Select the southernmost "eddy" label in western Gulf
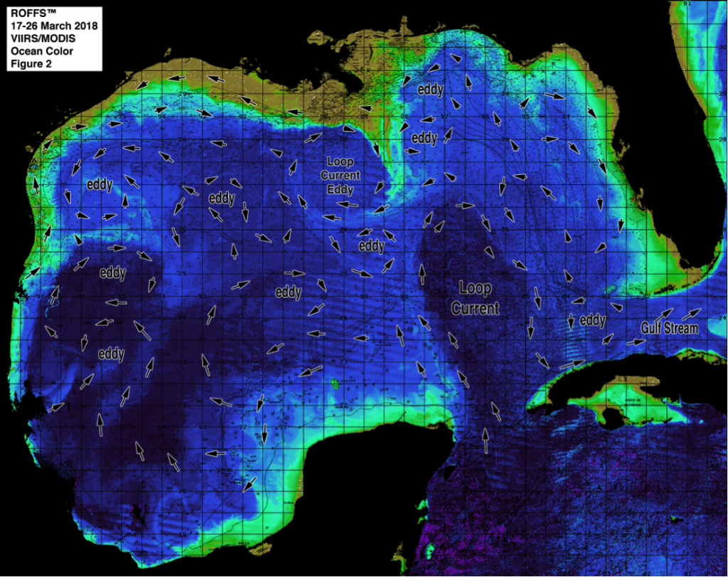Viewport: 728px width, 577px height. click(x=112, y=354)
